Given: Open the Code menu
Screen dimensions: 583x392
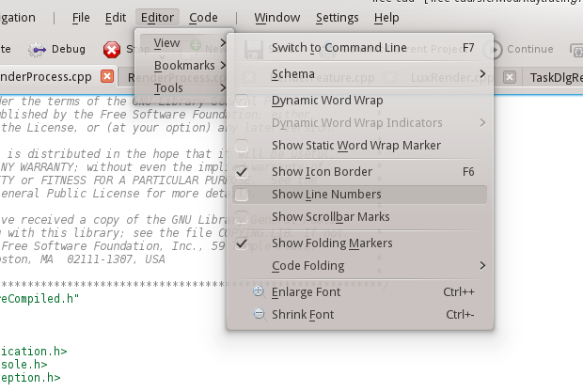Looking at the screenshot, I should click(203, 18).
